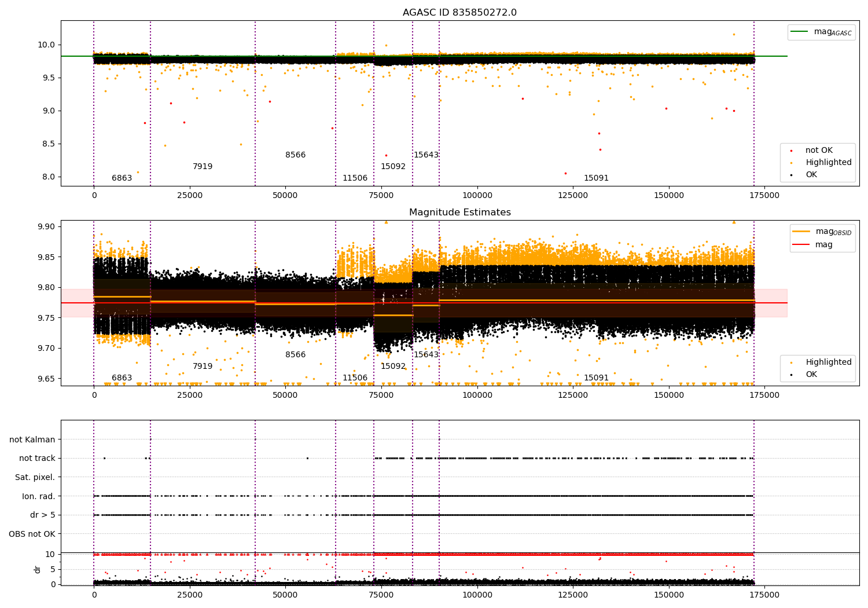Select "Highlighted" in the top plot legend
The image size is (868, 608).
[x=829, y=163]
